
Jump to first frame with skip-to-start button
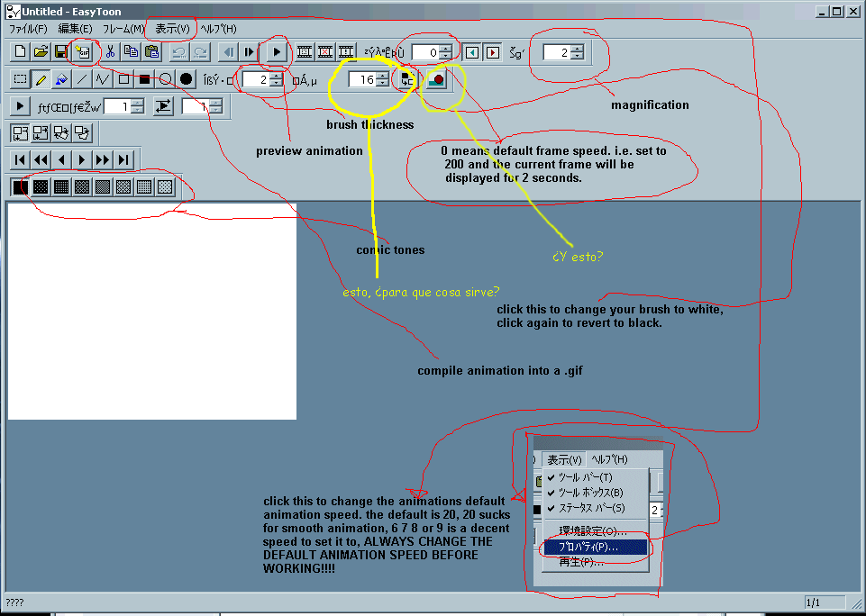tap(21, 160)
